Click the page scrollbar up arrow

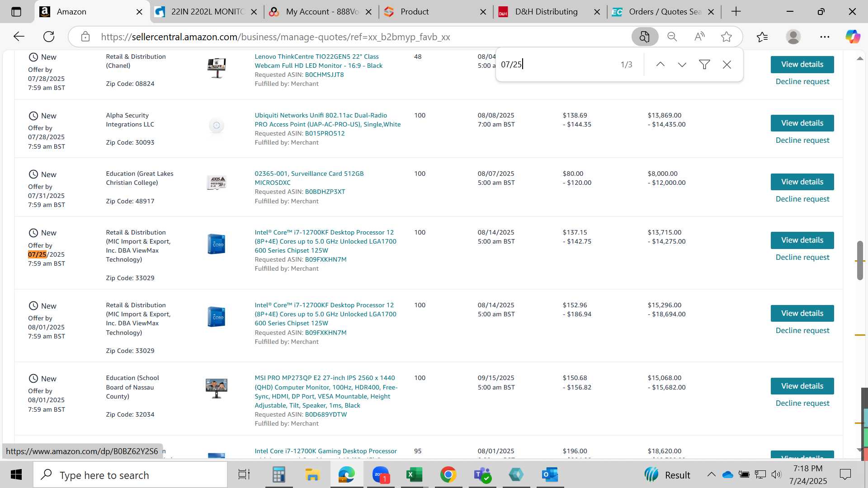click(860, 58)
